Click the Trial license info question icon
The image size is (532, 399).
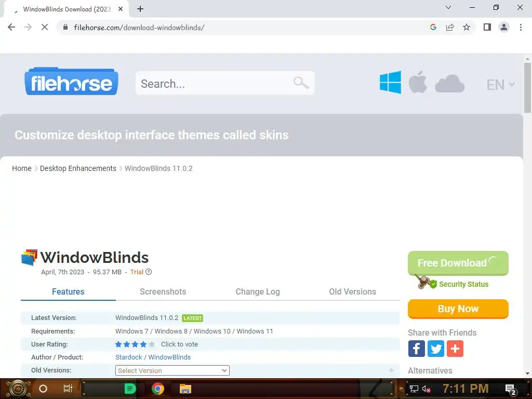click(149, 272)
